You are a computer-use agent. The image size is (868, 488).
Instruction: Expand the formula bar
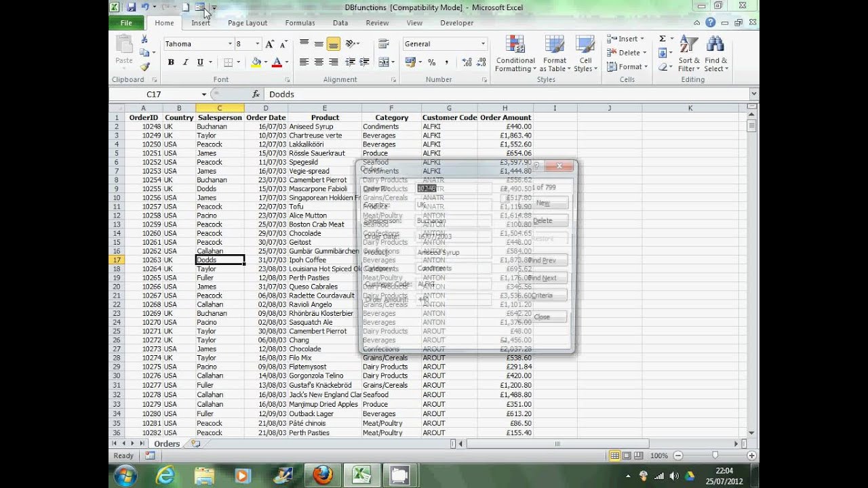753,94
